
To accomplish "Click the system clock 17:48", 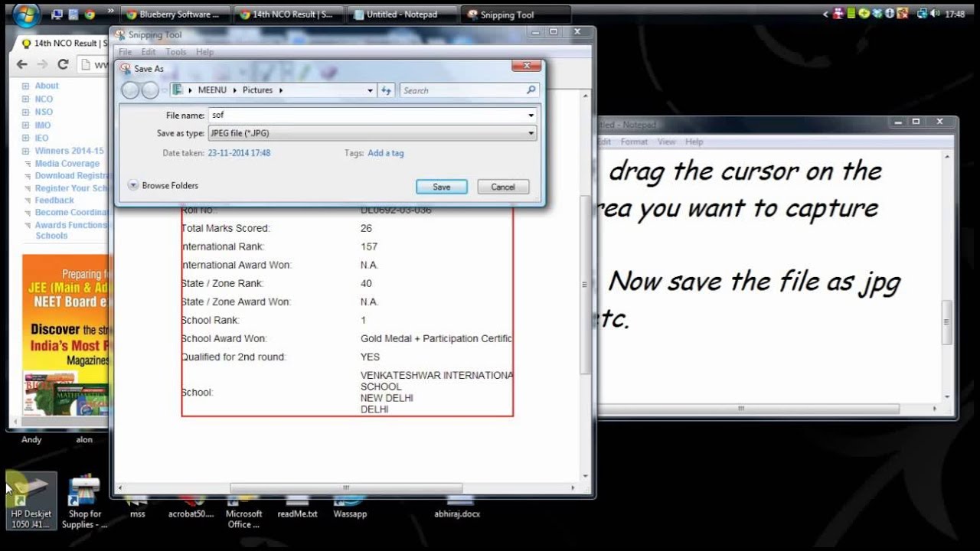I will [955, 14].
